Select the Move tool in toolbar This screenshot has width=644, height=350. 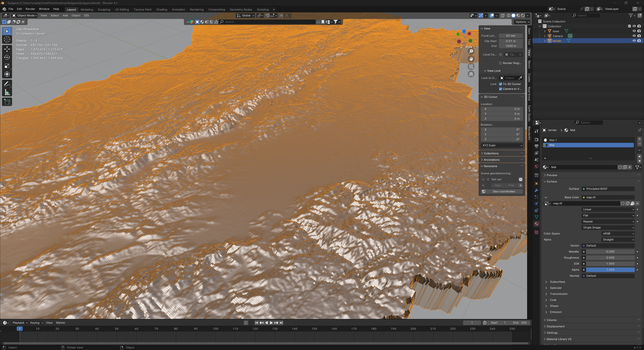[x=7, y=49]
